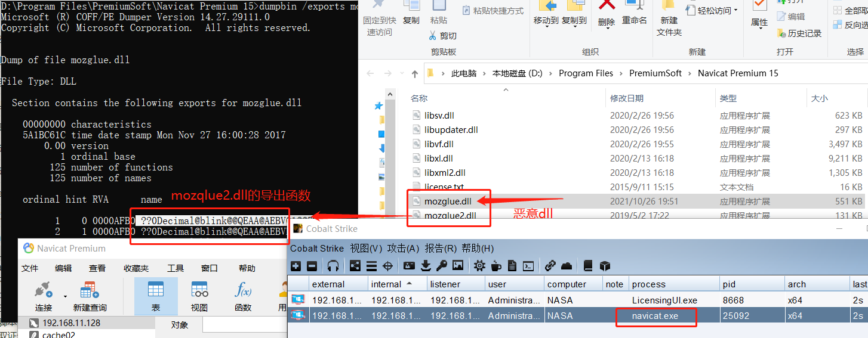Screen dimensions: 868x338
Task: Open the Navicat 工具 menu
Action: point(176,268)
